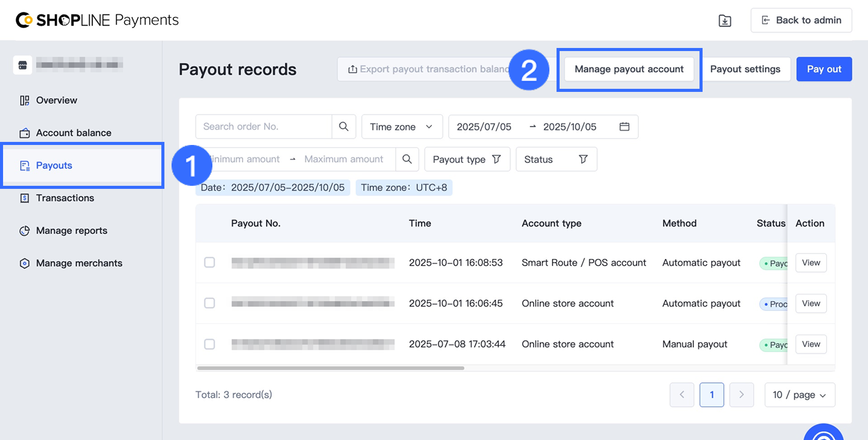The height and width of the screenshot is (440, 868).
Task: Click the store icon in the sidebar
Action: (x=22, y=65)
